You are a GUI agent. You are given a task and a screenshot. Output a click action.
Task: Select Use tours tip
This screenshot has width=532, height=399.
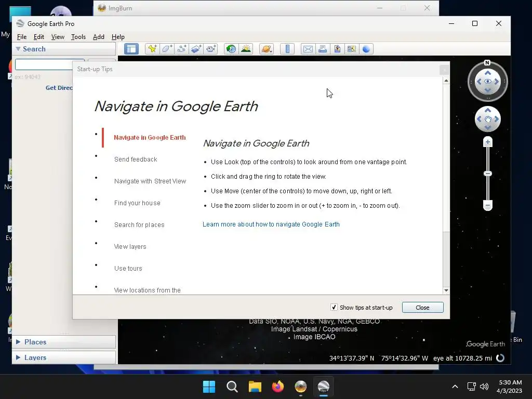tap(128, 269)
